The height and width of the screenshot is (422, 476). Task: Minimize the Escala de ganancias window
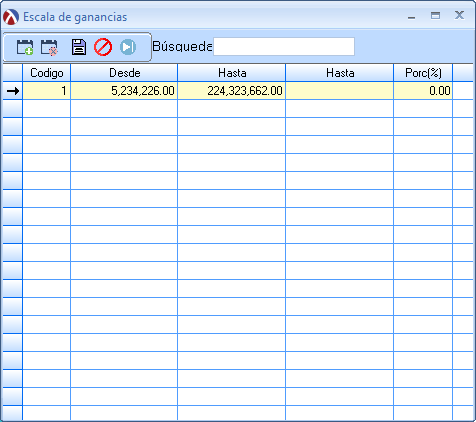tap(412, 16)
